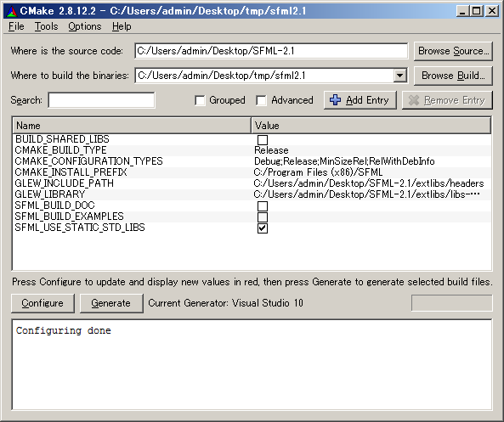This screenshot has width=504, height=422.
Task: Open the File menu
Action: coord(16,26)
